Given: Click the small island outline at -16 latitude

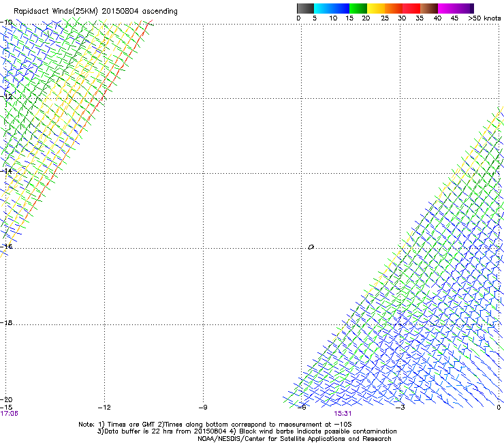Looking at the screenshot, I should [311, 247].
